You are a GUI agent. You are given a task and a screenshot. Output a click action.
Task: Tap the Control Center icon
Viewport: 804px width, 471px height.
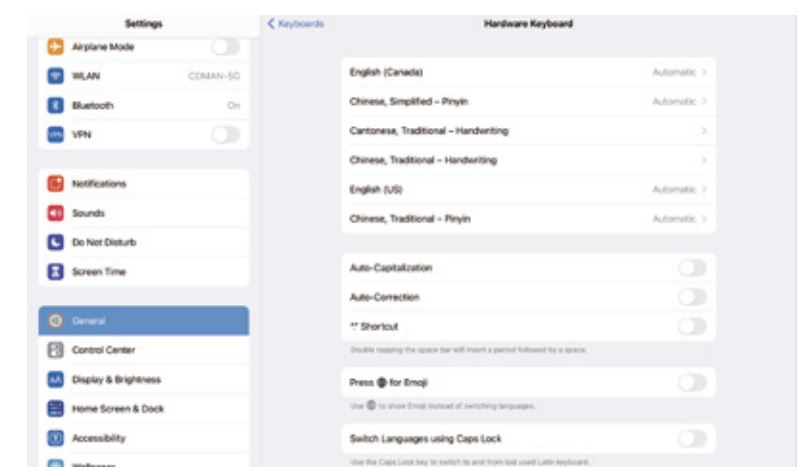pyautogui.click(x=55, y=350)
